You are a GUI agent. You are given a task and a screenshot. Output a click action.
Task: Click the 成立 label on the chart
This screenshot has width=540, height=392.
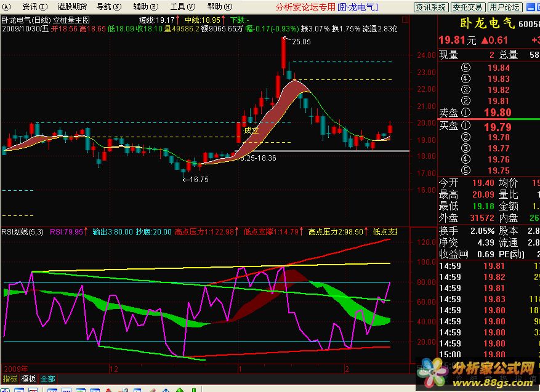point(251,130)
